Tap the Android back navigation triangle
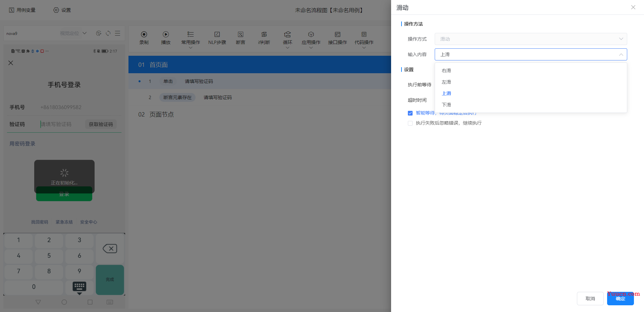The image size is (644, 312). tap(38, 302)
